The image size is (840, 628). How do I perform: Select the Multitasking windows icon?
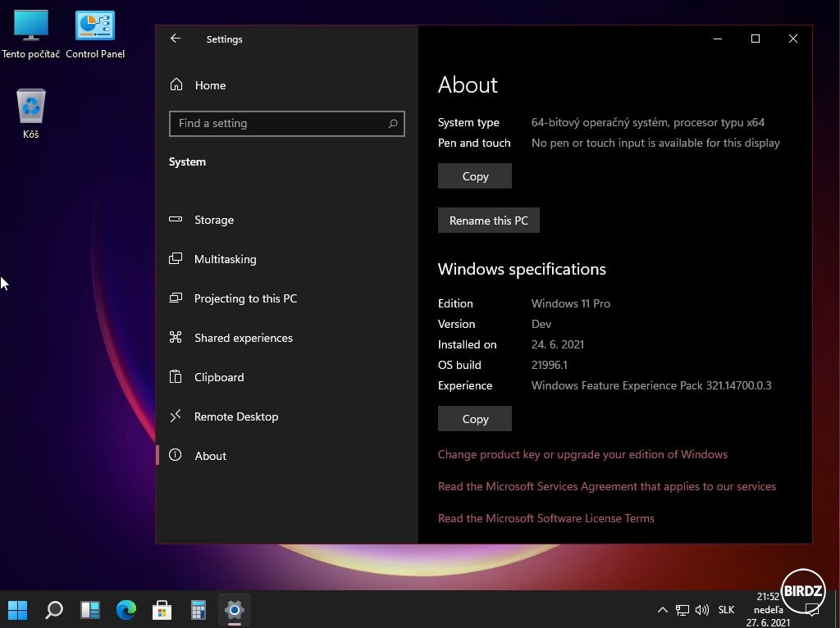176,258
